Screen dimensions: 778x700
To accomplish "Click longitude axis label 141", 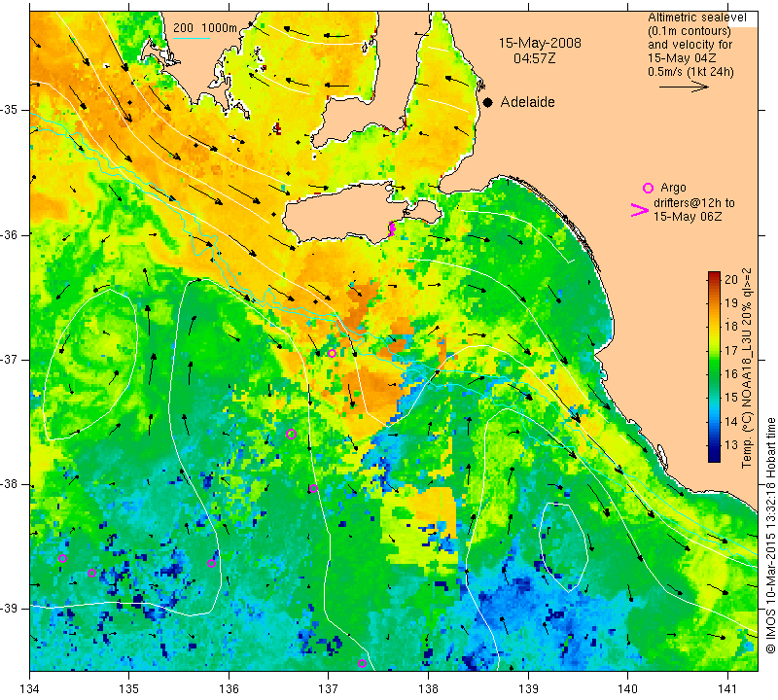I will [727, 688].
